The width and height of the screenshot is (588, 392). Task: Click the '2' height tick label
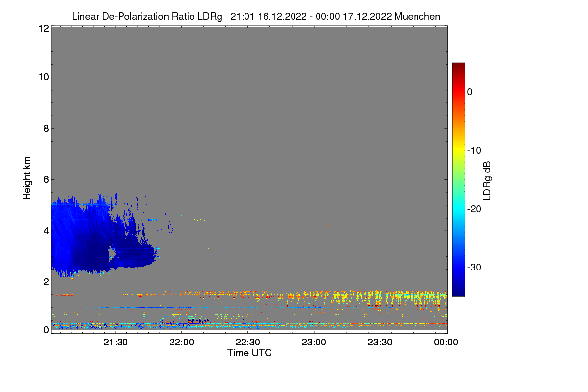click(46, 282)
